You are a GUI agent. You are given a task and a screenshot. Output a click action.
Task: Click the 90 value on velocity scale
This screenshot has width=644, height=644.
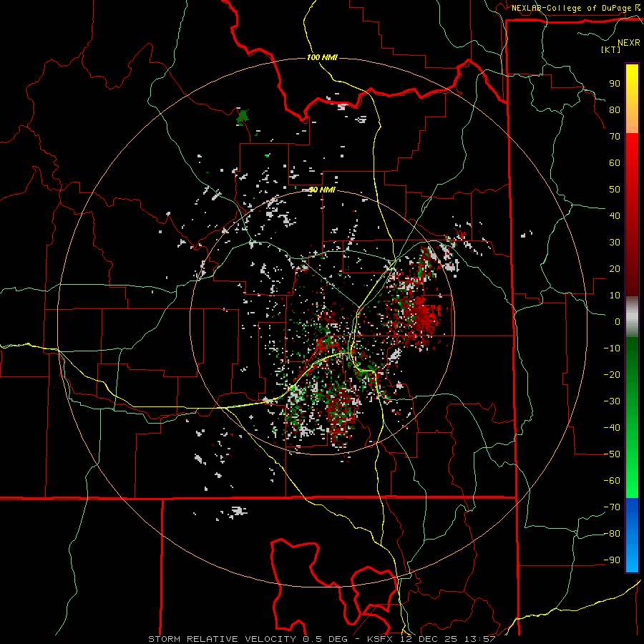615,84
